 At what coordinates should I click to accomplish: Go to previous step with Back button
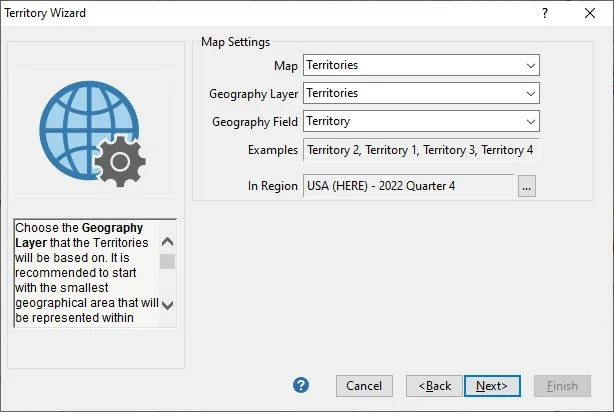point(434,386)
